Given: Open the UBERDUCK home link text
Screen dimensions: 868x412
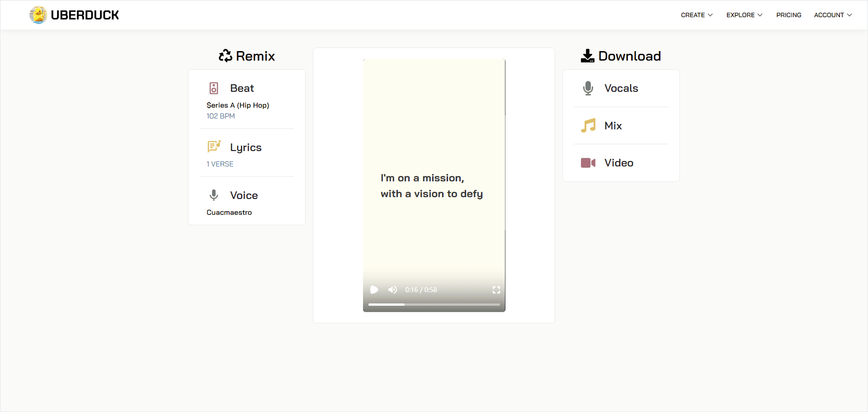Looking at the screenshot, I should point(85,15).
